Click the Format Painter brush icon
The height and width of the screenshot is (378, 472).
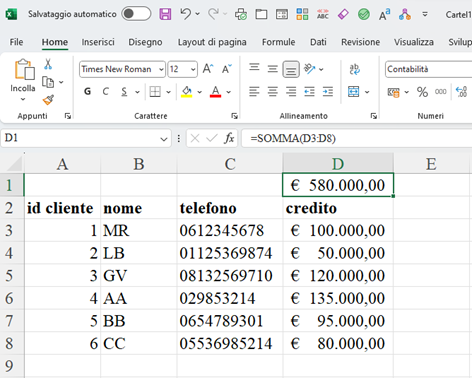pyautogui.click(x=48, y=99)
